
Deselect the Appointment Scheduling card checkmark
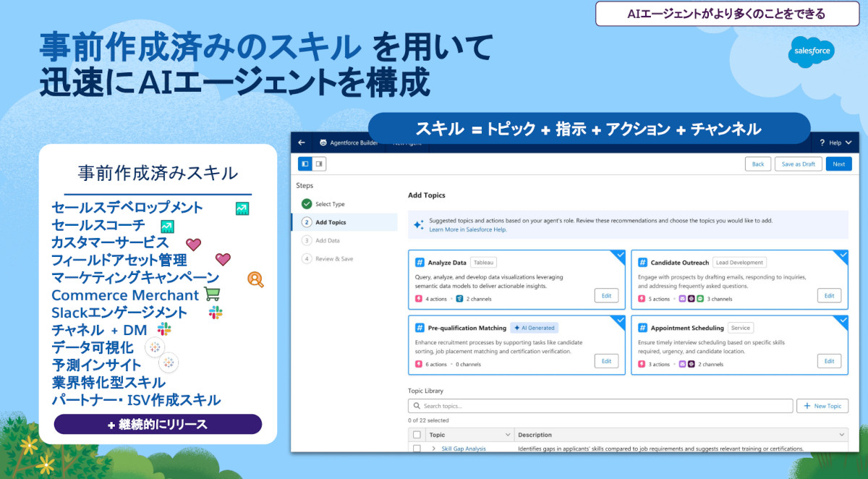pyautogui.click(x=843, y=320)
